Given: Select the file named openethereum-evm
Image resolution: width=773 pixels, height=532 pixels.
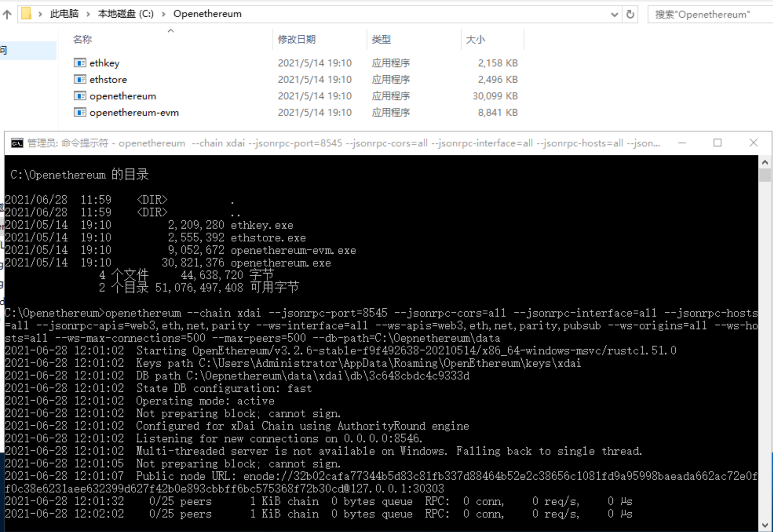Looking at the screenshot, I should 134,112.
